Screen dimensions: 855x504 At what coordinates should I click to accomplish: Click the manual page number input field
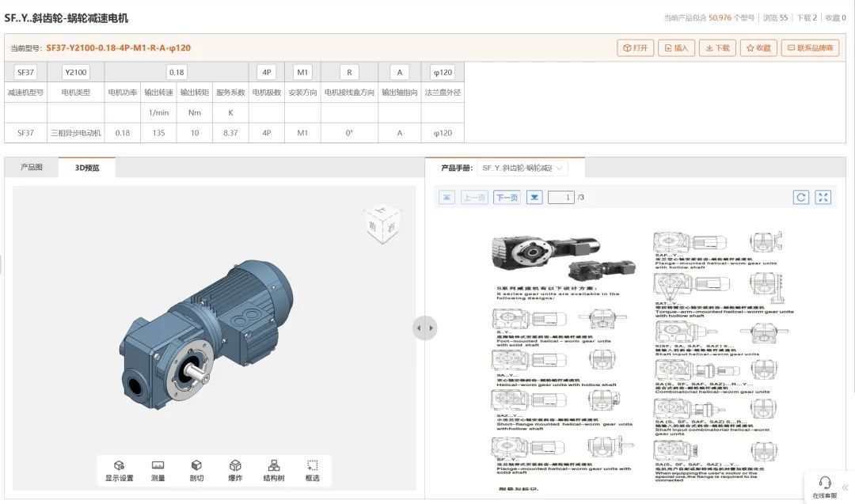[x=561, y=197]
